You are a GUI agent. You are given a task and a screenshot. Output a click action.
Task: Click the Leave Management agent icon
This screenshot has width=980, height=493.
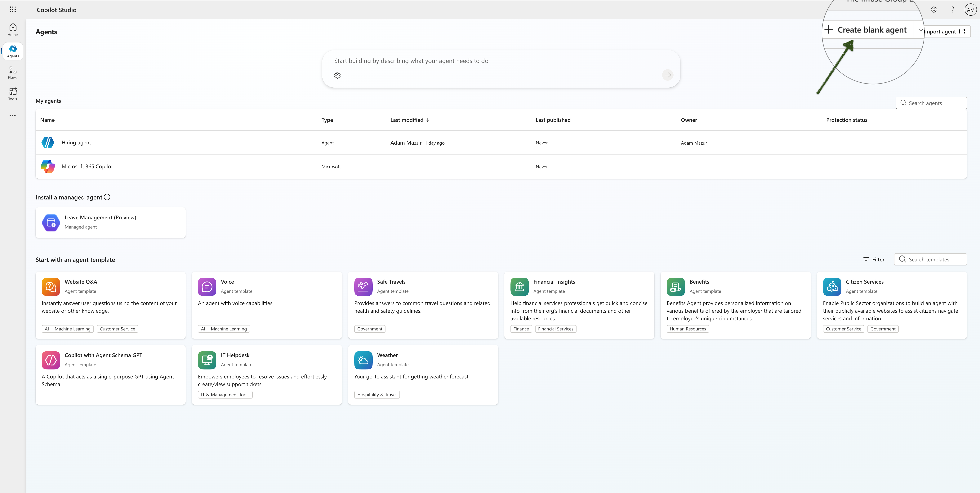pyautogui.click(x=51, y=223)
